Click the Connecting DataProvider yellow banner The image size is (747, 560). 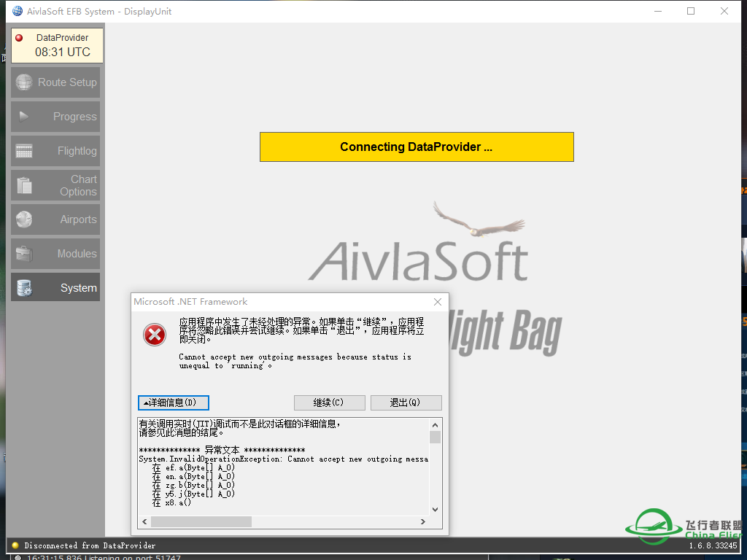coord(417,147)
